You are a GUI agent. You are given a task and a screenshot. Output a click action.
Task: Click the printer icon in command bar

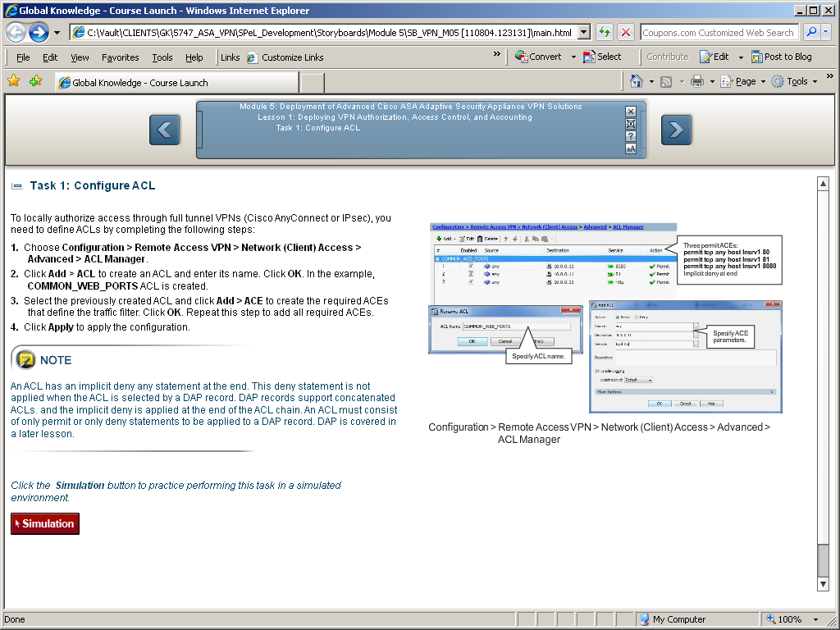tap(696, 81)
